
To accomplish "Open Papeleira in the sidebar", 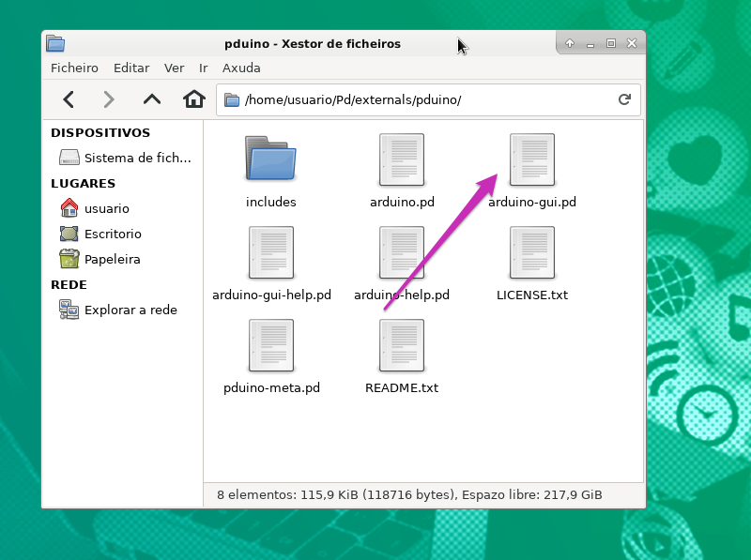I will pos(112,259).
